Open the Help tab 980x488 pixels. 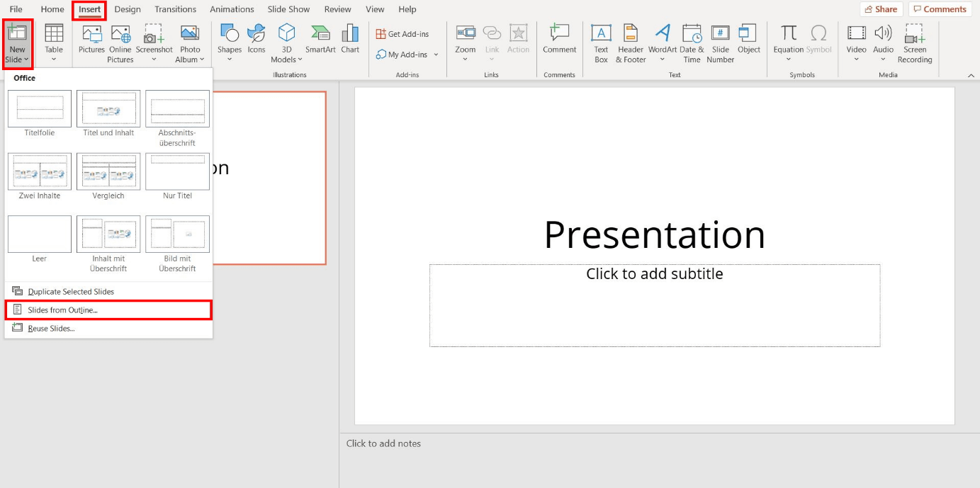pos(407,9)
